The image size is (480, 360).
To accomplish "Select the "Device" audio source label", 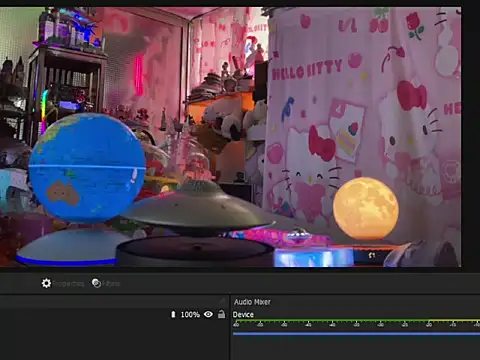I will (x=243, y=315).
